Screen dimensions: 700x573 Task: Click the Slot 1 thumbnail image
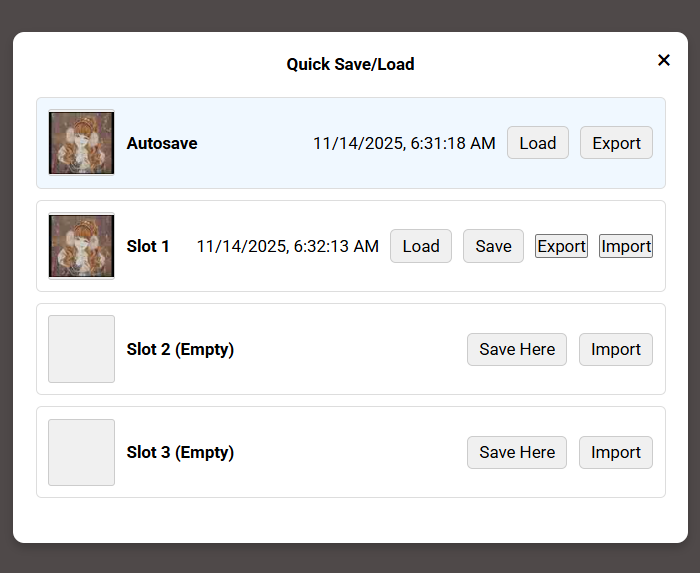[x=81, y=246]
